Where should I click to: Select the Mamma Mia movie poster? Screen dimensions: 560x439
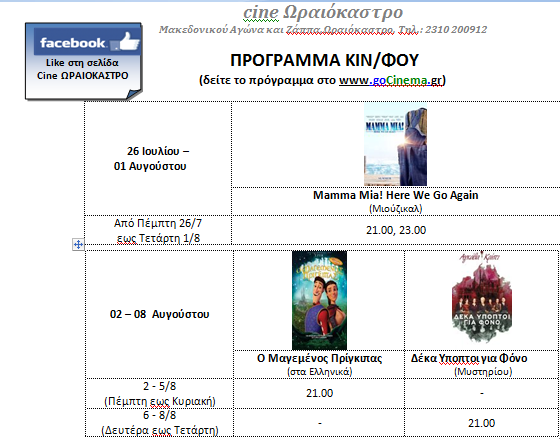tap(395, 145)
